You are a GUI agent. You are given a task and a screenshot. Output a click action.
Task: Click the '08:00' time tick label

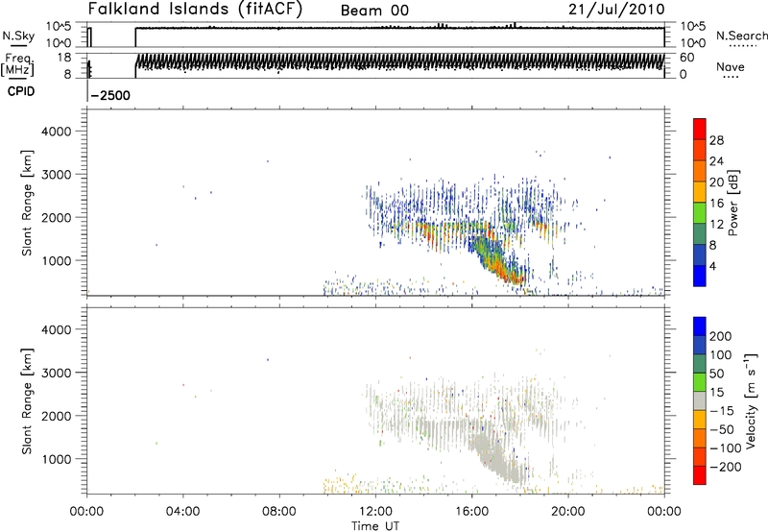278,512
